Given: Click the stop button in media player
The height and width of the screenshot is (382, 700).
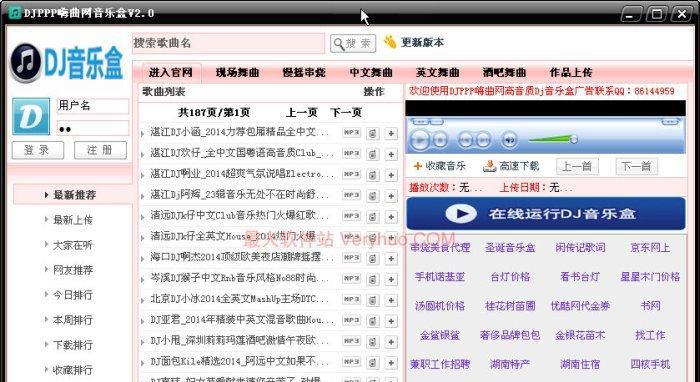Looking at the screenshot, I should pos(440,140).
